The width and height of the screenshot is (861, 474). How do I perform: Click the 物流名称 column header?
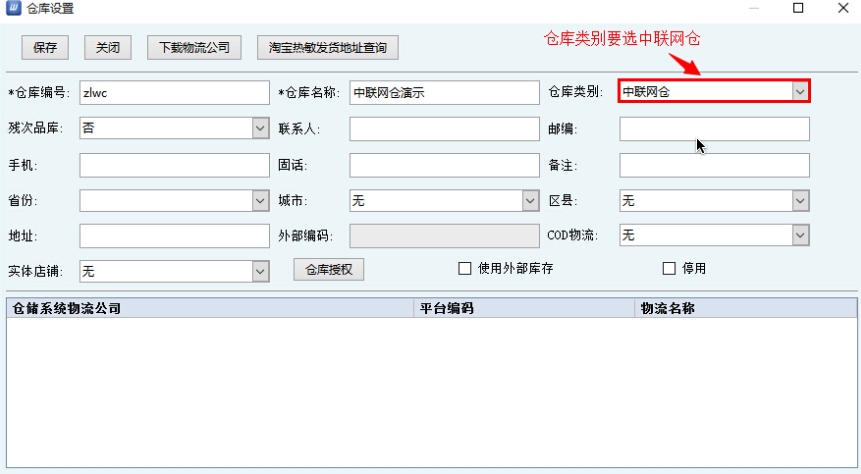click(746, 308)
